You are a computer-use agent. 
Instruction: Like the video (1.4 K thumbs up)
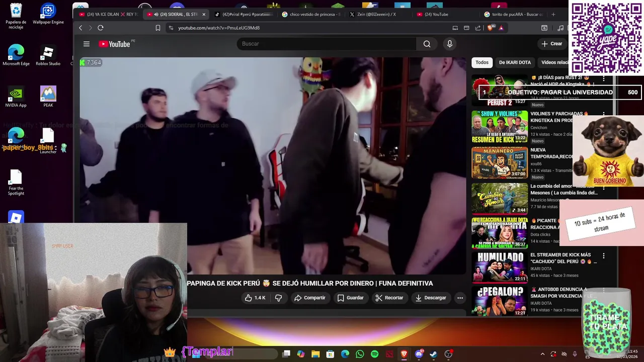255,298
